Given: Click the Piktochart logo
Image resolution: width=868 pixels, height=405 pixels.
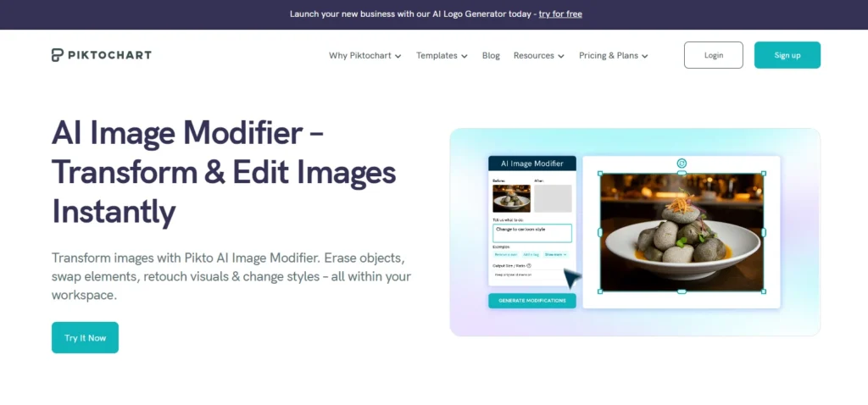Looking at the screenshot, I should coord(102,55).
